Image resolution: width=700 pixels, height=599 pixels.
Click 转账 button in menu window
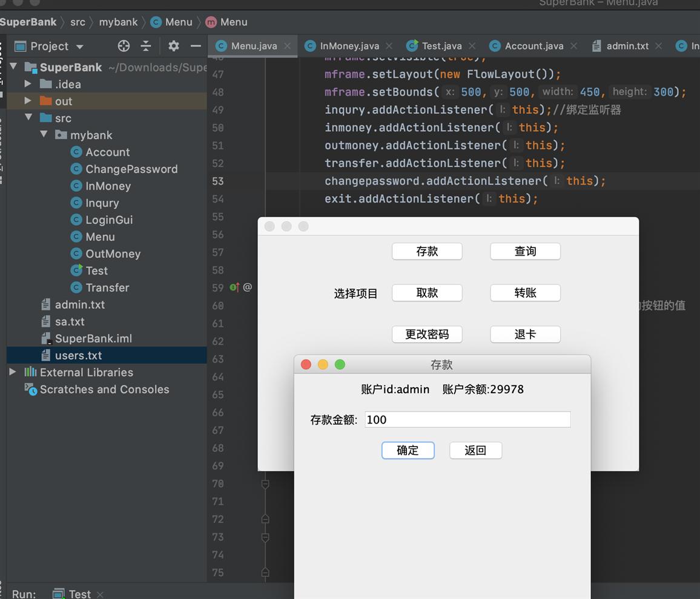[x=525, y=293]
